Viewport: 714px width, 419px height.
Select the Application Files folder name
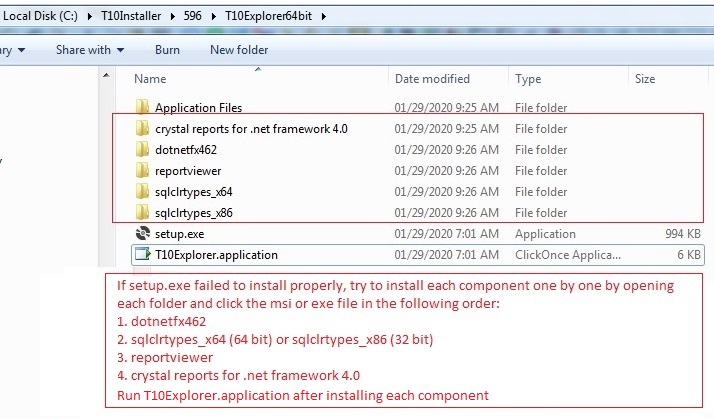(199, 107)
